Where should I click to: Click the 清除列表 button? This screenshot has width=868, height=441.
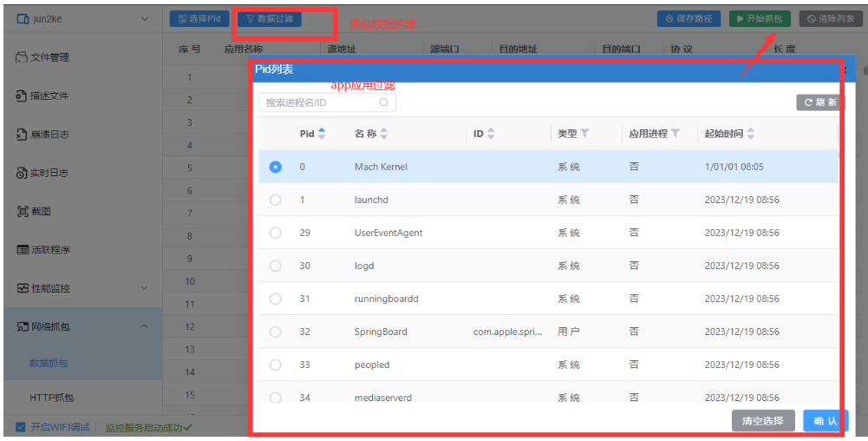click(831, 19)
